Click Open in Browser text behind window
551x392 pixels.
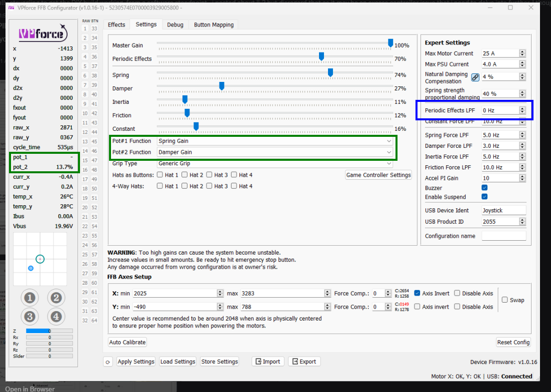click(30, 389)
